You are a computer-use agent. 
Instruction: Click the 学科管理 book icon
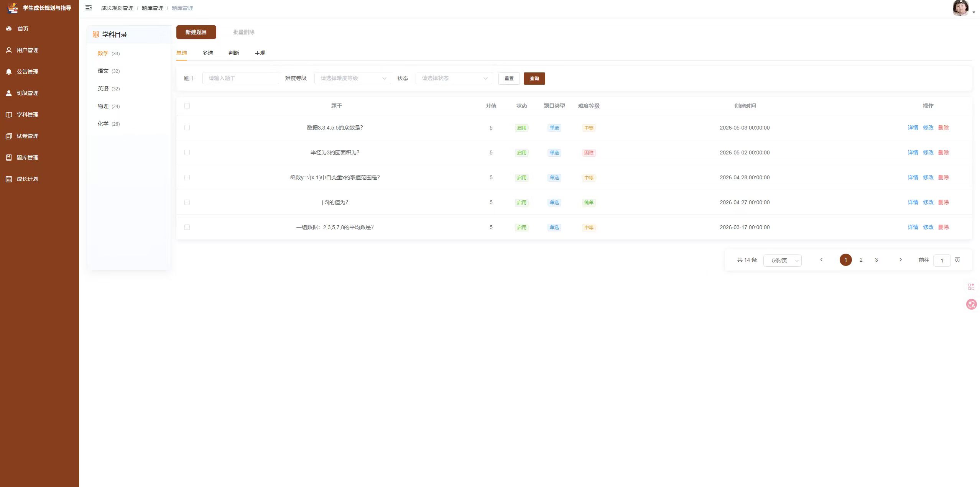tap(9, 115)
